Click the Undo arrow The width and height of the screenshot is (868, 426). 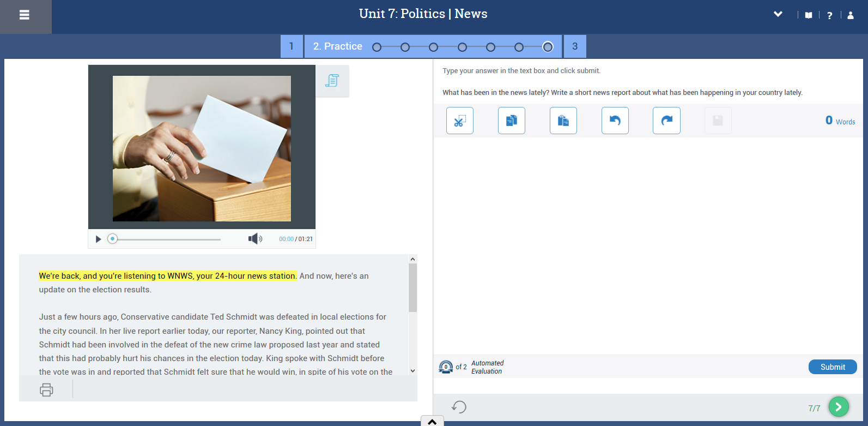coord(615,121)
